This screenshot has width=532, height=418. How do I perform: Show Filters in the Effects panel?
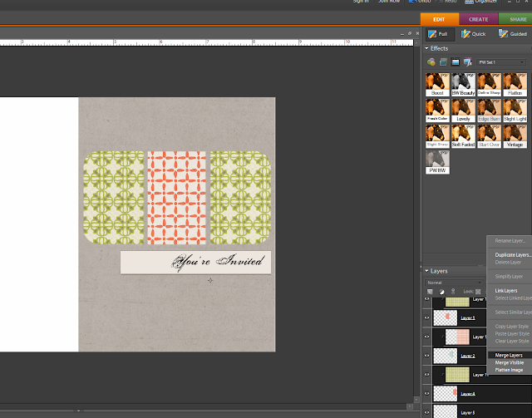point(431,62)
